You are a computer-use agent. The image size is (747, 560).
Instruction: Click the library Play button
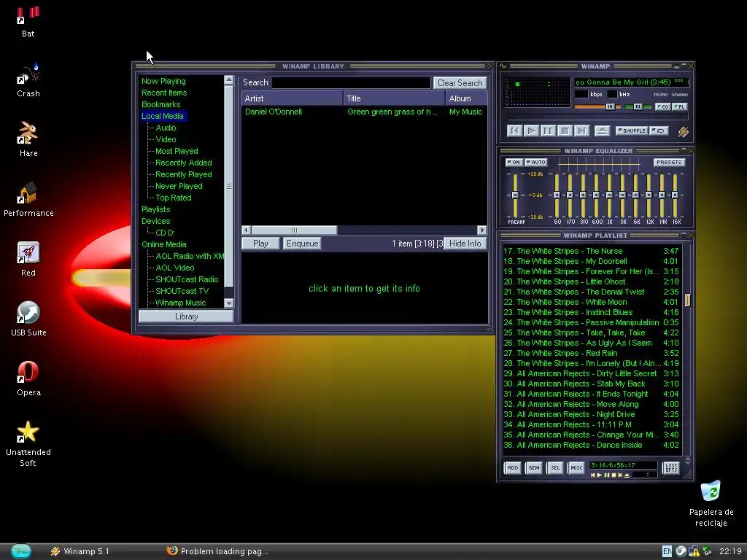point(260,244)
